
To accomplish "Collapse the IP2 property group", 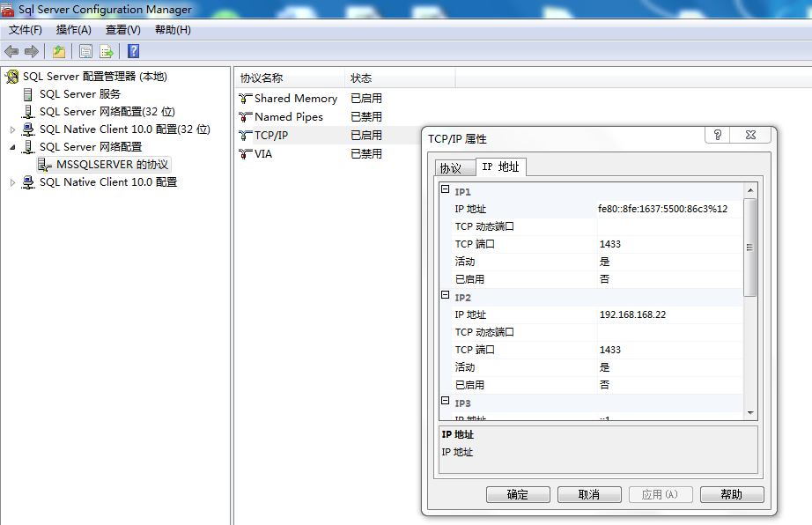I will pos(445,295).
